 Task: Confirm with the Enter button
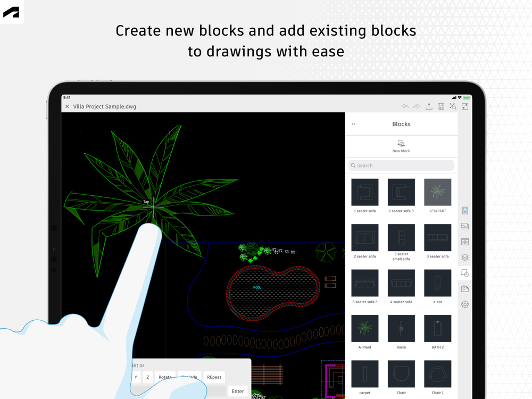click(x=238, y=391)
